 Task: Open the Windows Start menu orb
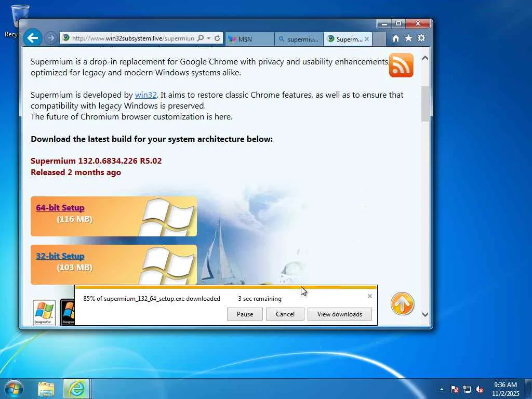[x=14, y=389]
